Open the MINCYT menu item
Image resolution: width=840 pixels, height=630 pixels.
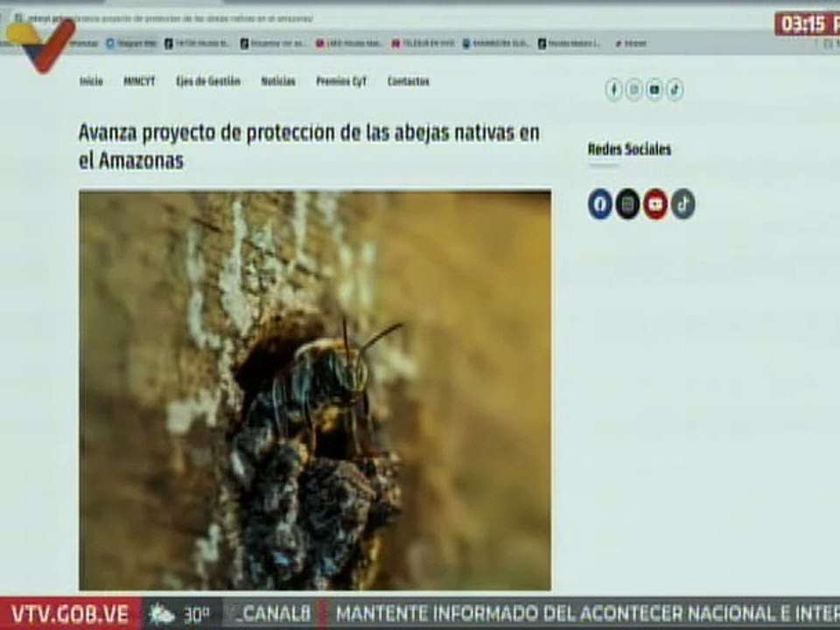[x=139, y=81]
